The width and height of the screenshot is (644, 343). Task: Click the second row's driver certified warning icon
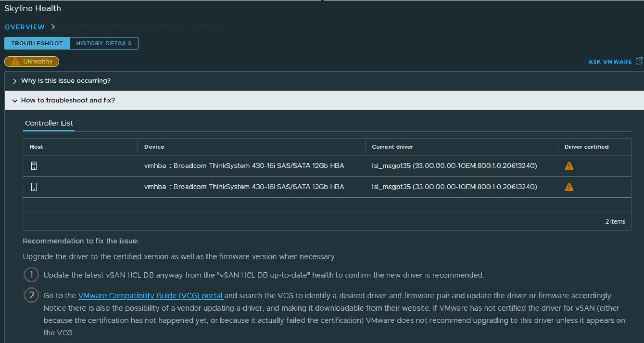coord(569,187)
